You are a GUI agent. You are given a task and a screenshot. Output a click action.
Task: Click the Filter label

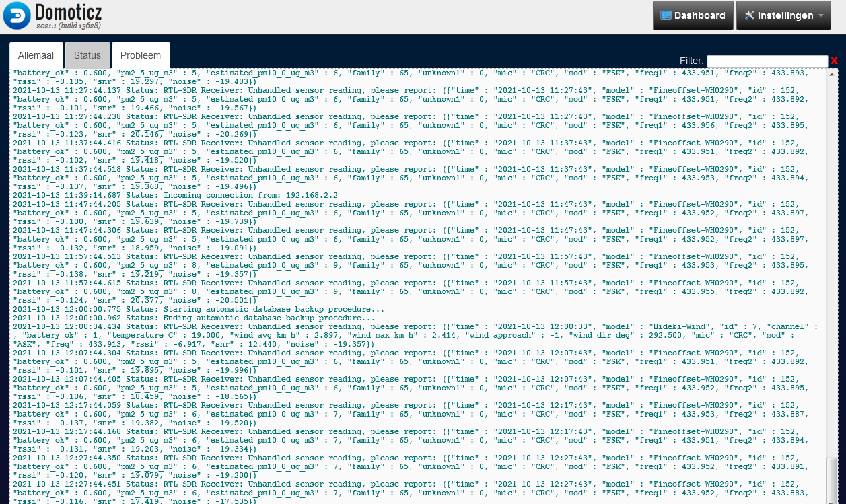[692, 61]
